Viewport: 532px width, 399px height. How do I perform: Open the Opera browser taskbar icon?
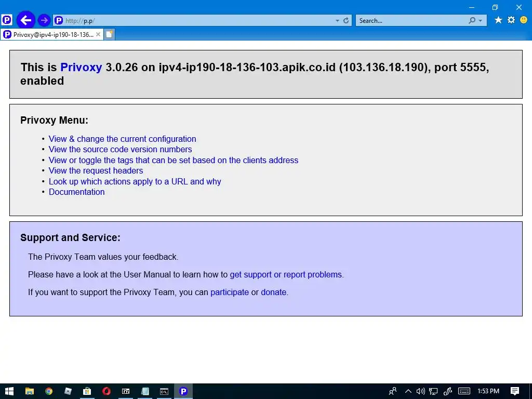(107, 391)
